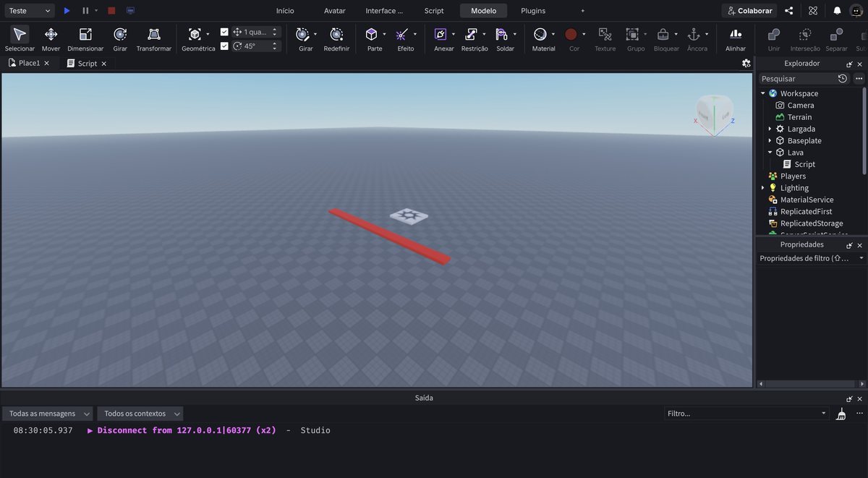Activate the Dimensionar scale tool
868x478 pixels.
tap(85, 34)
